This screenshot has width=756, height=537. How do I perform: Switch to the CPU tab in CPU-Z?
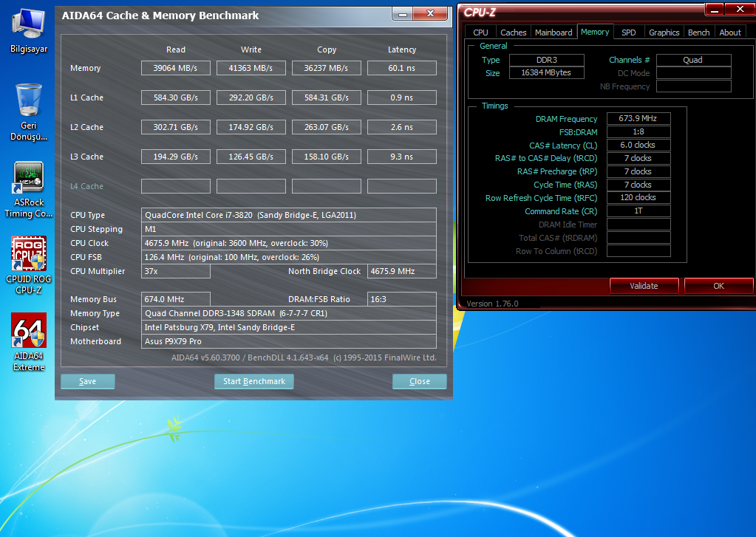(480, 33)
